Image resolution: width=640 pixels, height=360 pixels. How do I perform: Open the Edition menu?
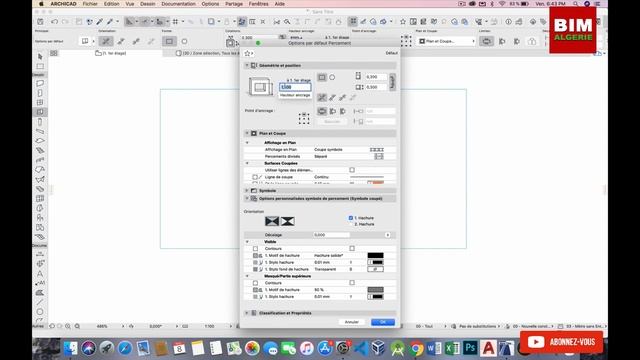111,4
